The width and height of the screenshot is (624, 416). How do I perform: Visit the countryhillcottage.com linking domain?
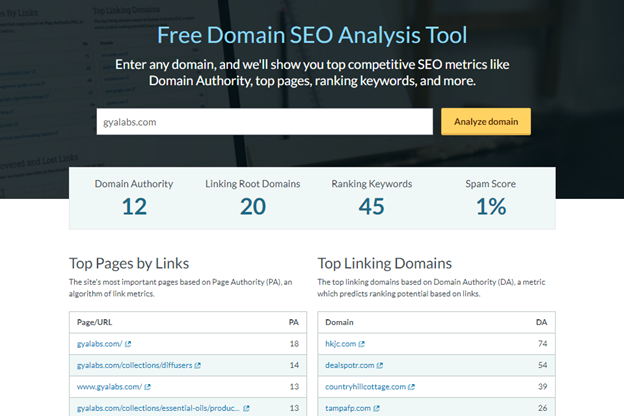point(365,387)
